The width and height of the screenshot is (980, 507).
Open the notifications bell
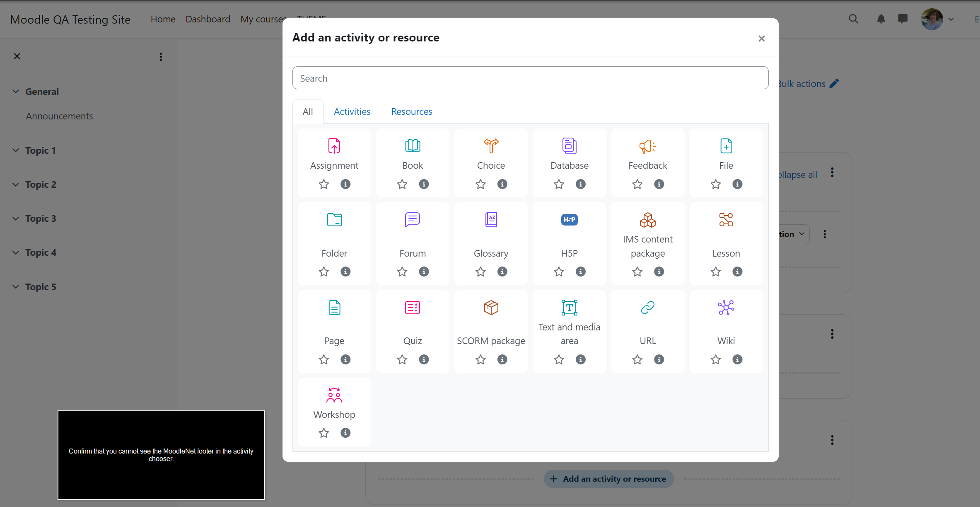click(881, 19)
